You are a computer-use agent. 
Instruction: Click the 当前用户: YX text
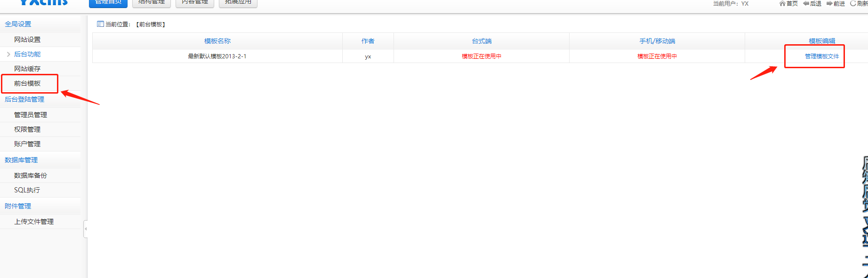point(731,3)
